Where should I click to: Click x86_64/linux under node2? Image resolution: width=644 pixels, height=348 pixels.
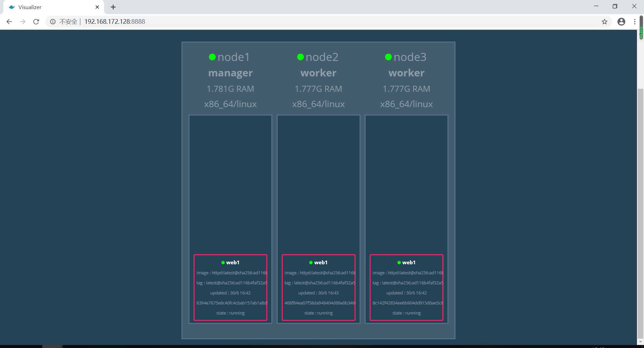click(318, 104)
